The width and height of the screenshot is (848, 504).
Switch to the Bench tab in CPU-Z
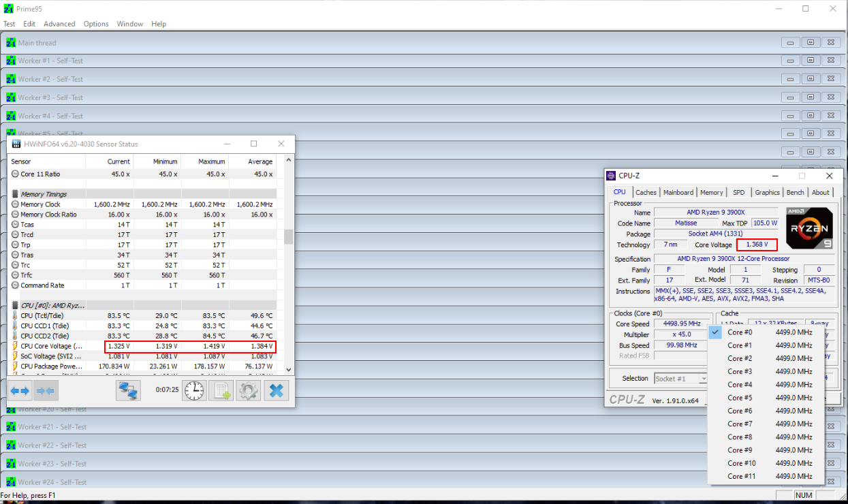[795, 193]
